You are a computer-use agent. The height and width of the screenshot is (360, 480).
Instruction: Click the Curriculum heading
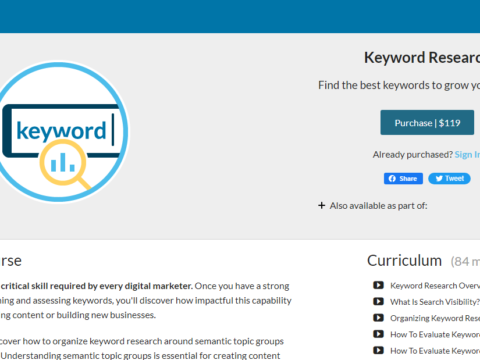(x=404, y=261)
